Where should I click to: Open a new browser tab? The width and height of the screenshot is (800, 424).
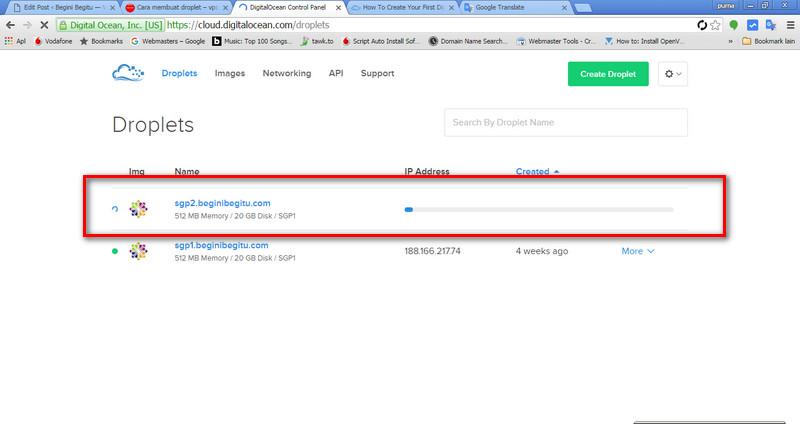(x=583, y=8)
